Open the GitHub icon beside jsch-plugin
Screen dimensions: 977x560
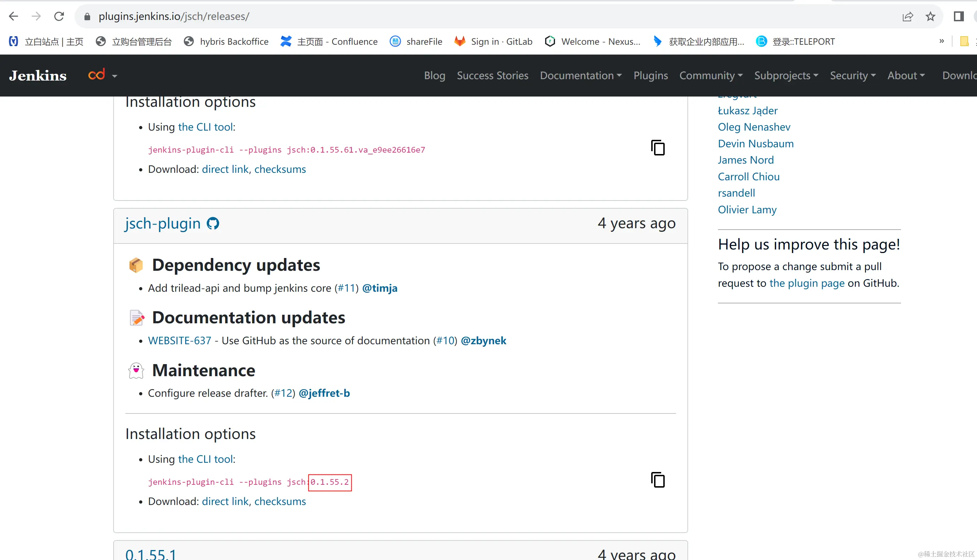[213, 224]
